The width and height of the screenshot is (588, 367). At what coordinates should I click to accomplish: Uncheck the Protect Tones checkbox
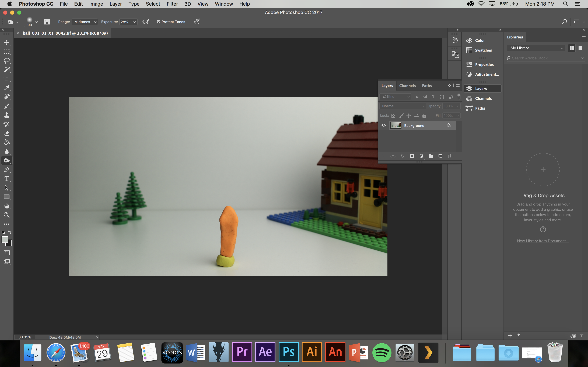(158, 22)
